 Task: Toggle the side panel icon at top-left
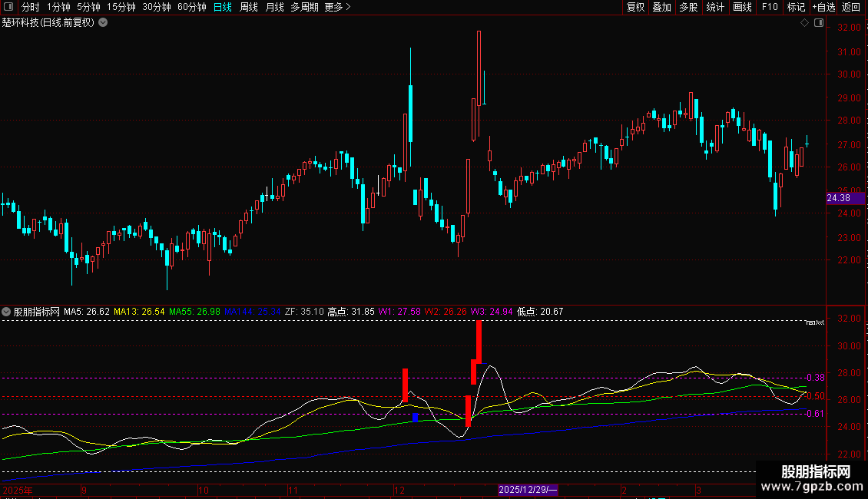[8, 7]
